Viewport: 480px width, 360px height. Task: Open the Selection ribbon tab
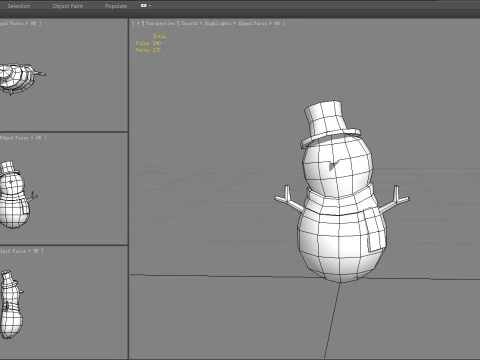(19, 6)
